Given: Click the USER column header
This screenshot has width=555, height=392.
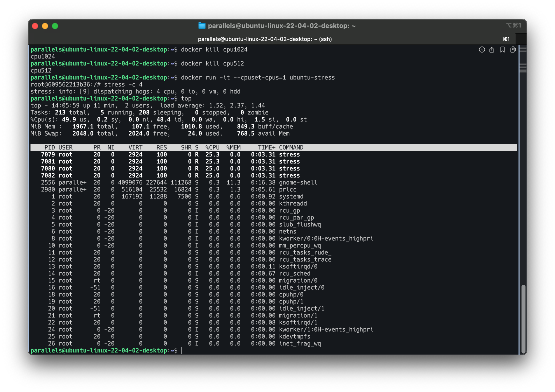Looking at the screenshot, I should click(x=65, y=147).
